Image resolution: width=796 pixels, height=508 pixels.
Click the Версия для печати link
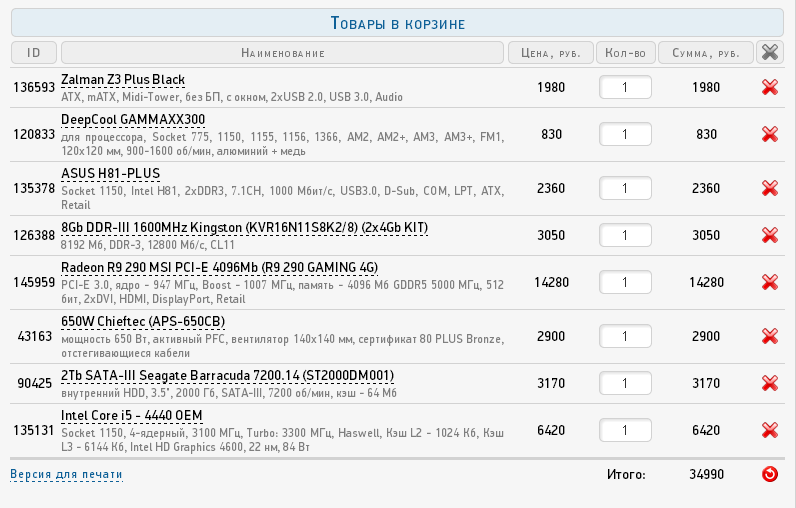(x=67, y=475)
